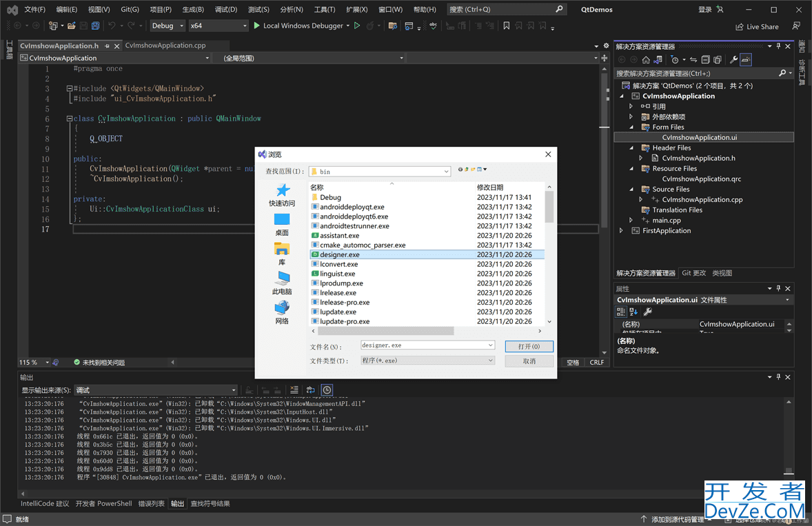Switch to CvImshowApplication.cpp editor tab
This screenshot has width=812, height=526.
coord(165,45)
